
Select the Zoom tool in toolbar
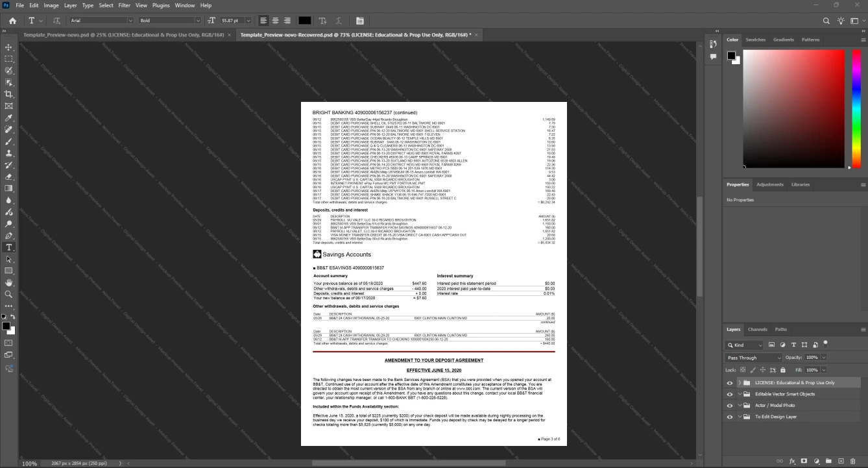pos(9,295)
